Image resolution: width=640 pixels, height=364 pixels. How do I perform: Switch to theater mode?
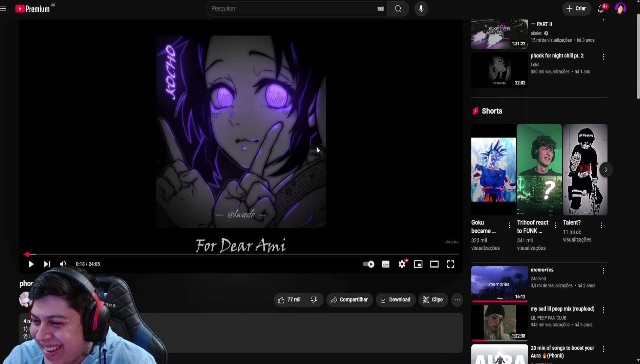(434, 264)
